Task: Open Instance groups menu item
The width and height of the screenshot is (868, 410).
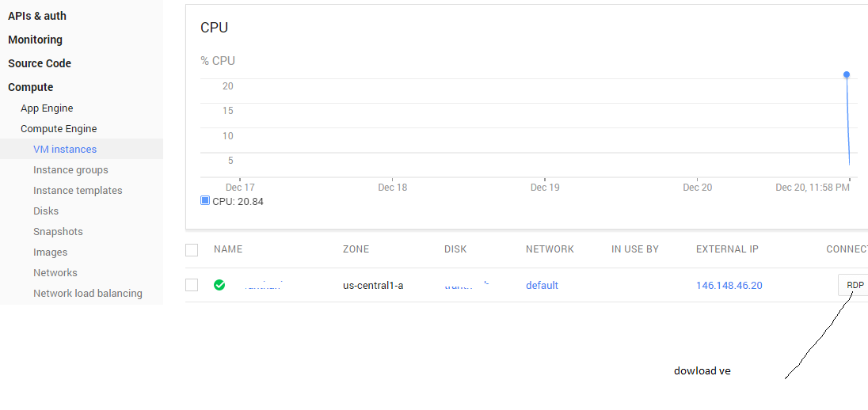Action: 70,170
